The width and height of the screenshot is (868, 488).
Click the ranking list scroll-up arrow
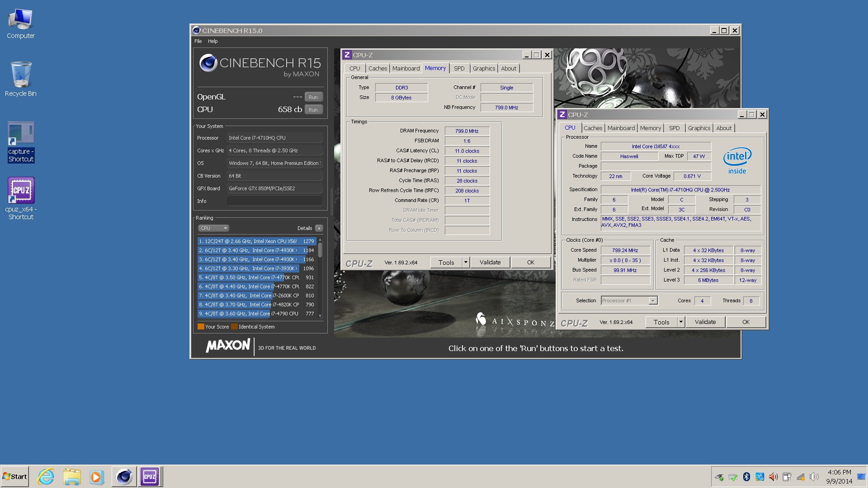(x=320, y=239)
